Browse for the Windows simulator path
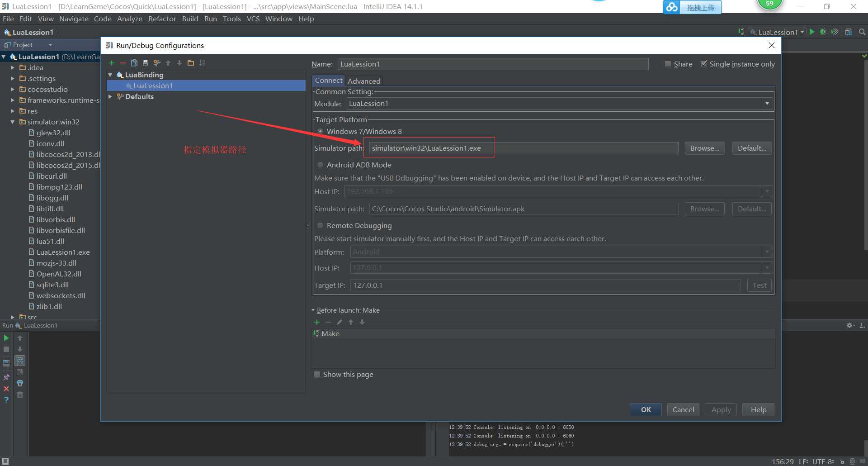Image resolution: width=868 pixels, height=466 pixels. tap(704, 148)
